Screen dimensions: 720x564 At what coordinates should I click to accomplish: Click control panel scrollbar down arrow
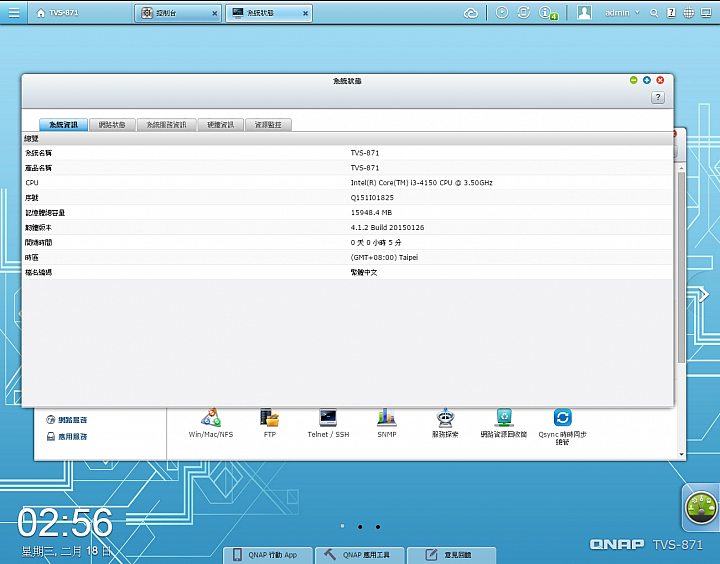point(681,455)
